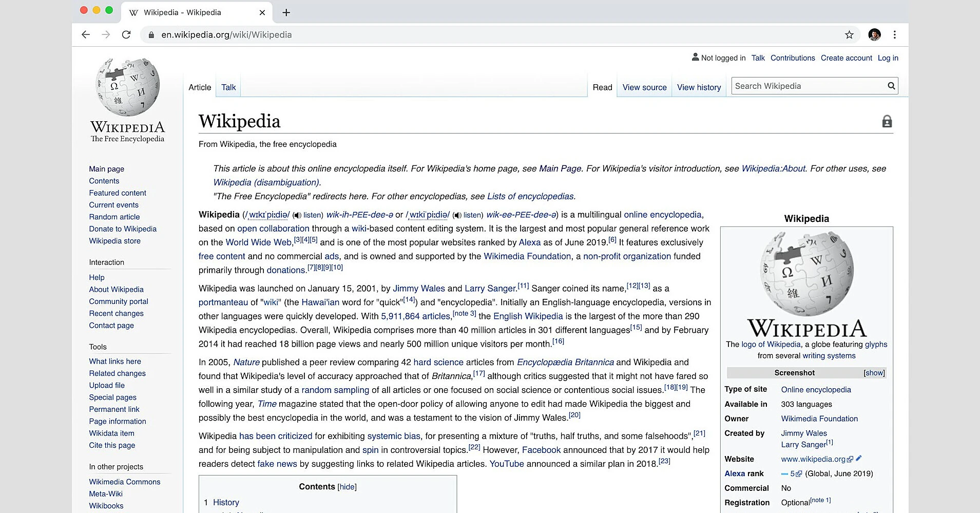Viewport: 980px width, 513px height.
Task: Play the second pronunciation speaker icon
Action: point(457,215)
